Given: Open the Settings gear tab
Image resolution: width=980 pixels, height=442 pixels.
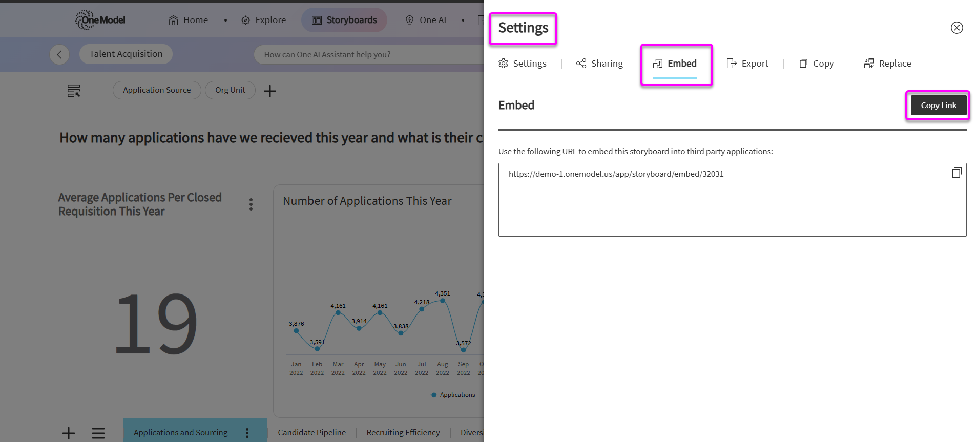Looking at the screenshot, I should click(x=523, y=64).
